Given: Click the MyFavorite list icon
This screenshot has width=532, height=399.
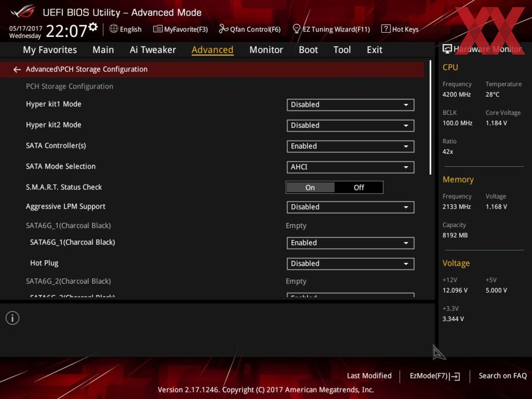Looking at the screenshot, I should 158,29.
